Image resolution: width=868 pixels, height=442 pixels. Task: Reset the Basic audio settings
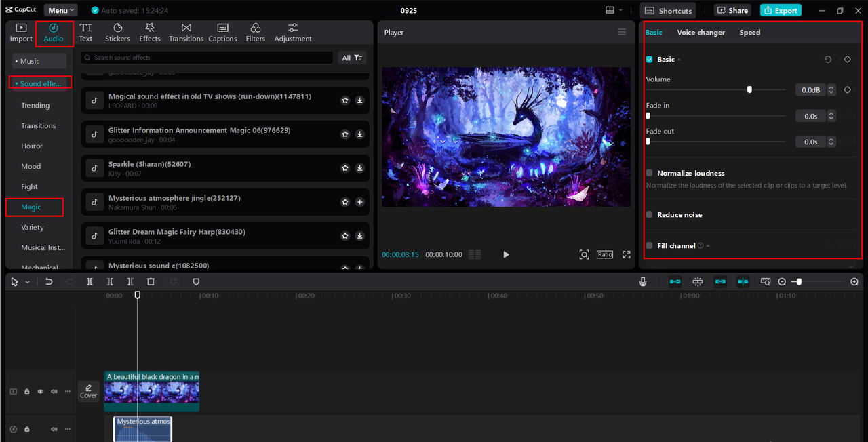828,60
